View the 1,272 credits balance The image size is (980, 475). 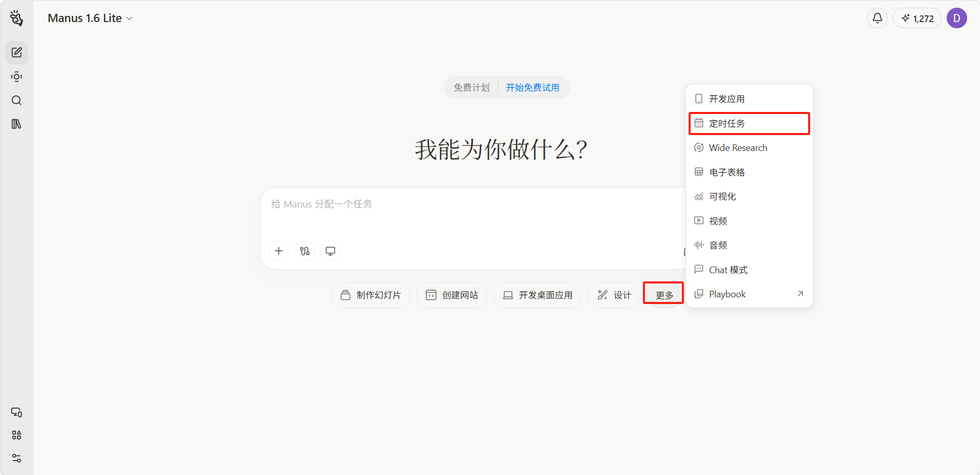coord(917,18)
